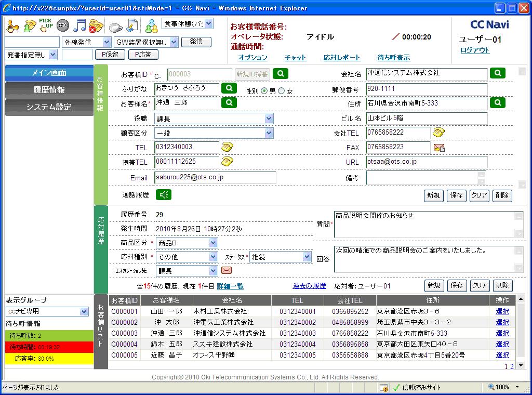The width and height of the screenshot is (532, 395).
Task: Click 新規 in response history section
Action: coord(434,285)
